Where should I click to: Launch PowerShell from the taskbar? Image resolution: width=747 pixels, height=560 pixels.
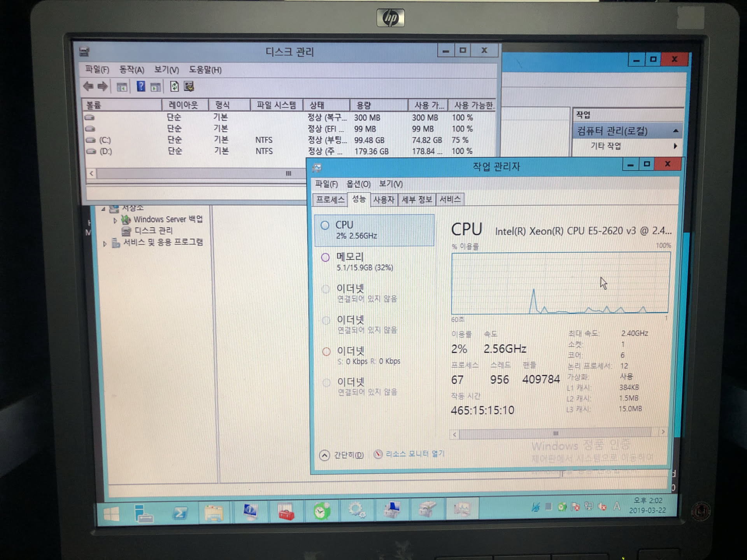click(x=179, y=513)
